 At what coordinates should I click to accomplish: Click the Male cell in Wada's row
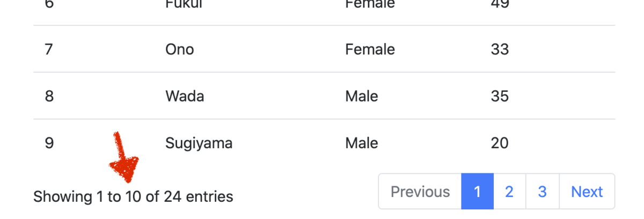pyautogui.click(x=362, y=97)
